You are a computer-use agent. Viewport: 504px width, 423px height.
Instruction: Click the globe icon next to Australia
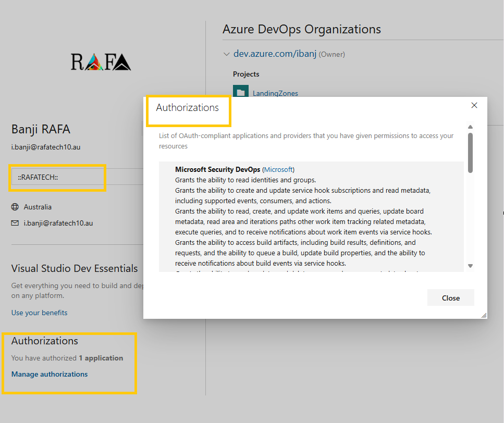tap(15, 207)
